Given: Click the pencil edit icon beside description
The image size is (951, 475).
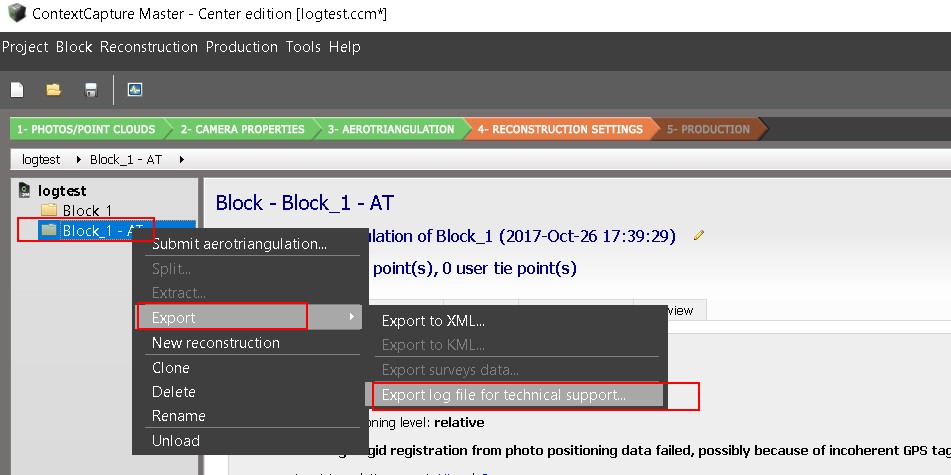Looking at the screenshot, I should 699,235.
